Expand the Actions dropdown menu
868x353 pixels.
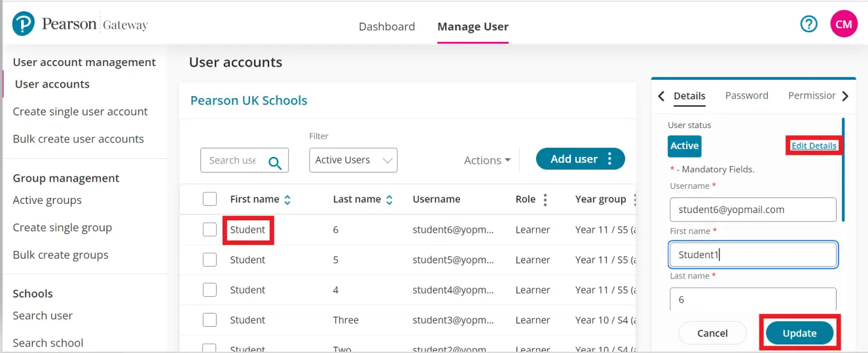(487, 160)
